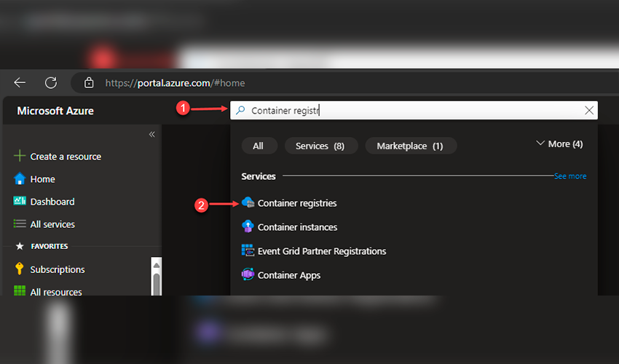Filter results by Marketplace (1)
Viewport: 619px width, 364px height.
(410, 146)
